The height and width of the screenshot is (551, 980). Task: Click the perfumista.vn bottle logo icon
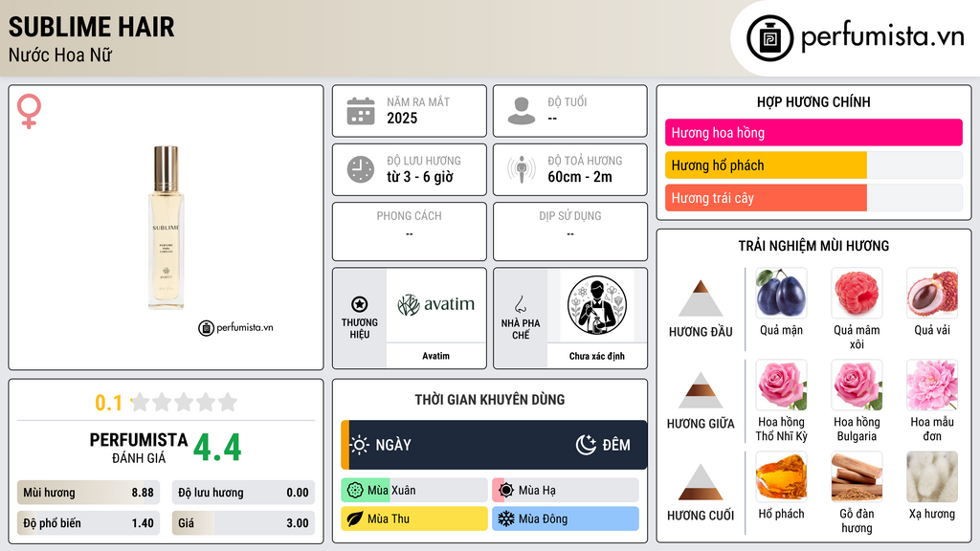pyautogui.click(x=769, y=38)
